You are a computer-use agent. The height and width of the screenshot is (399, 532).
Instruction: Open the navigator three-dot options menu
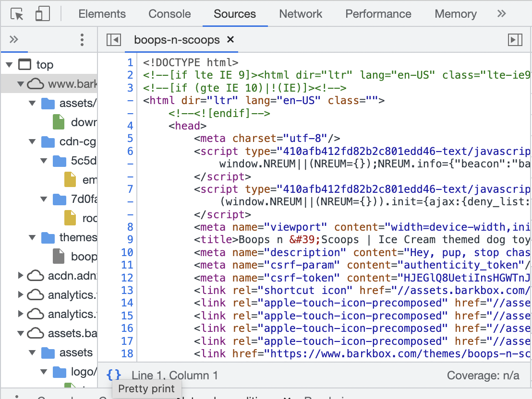click(x=82, y=40)
